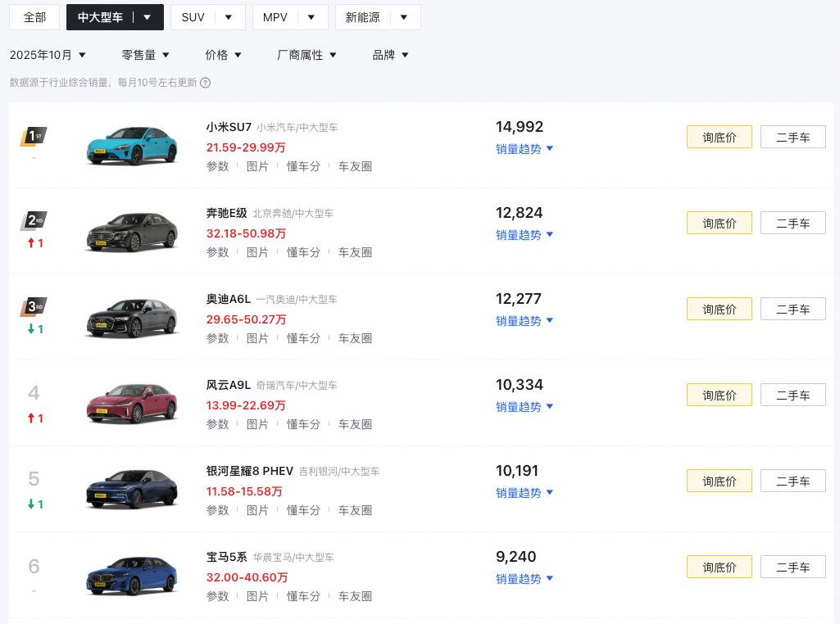The width and height of the screenshot is (840, 624).
Task: Click the rank-up arrow beside 奔驰E级
Action: coord(35,243)
